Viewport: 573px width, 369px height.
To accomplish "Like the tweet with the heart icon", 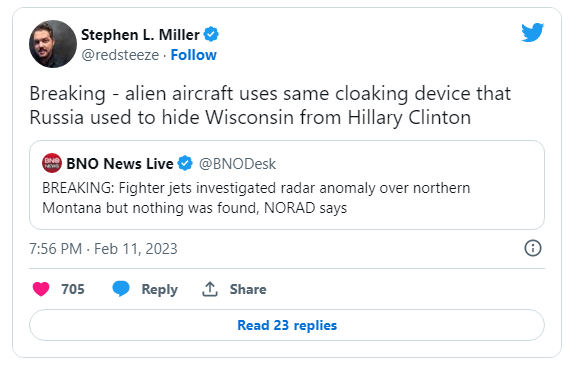I will (41, 289).
